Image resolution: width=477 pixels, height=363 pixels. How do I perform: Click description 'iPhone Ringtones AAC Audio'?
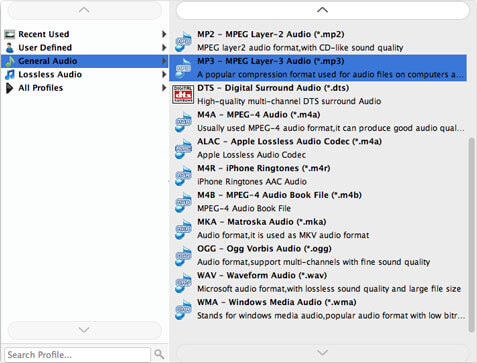tap(252, 182)
